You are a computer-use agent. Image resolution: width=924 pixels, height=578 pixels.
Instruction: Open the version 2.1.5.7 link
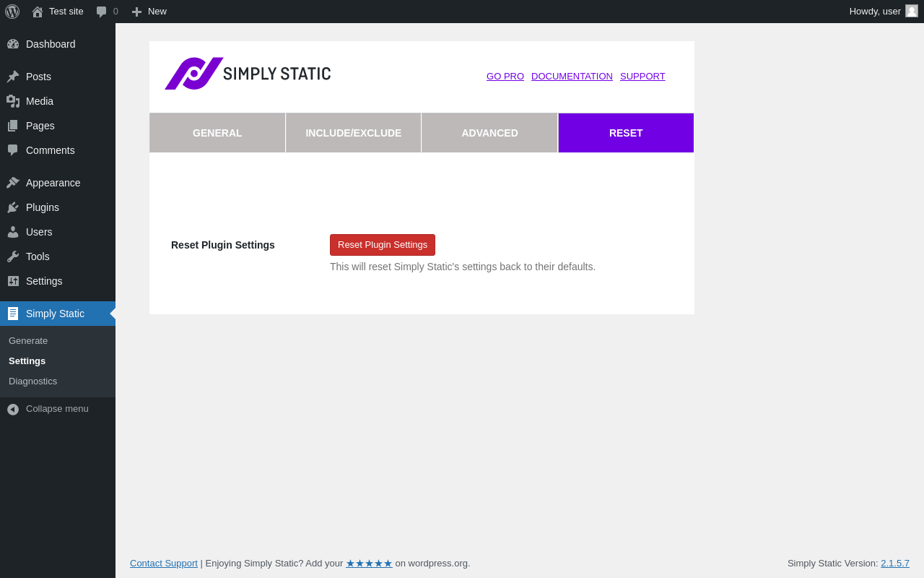pyautogui.click(x=895, y=564)
